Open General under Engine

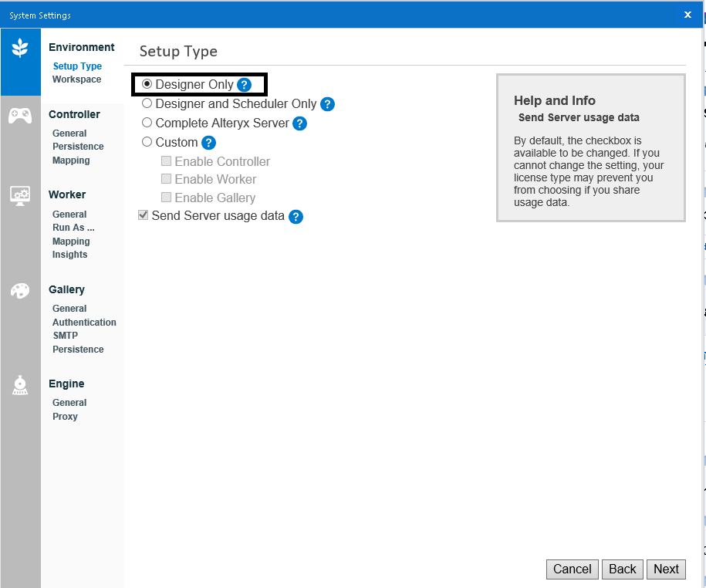[69, 403]
